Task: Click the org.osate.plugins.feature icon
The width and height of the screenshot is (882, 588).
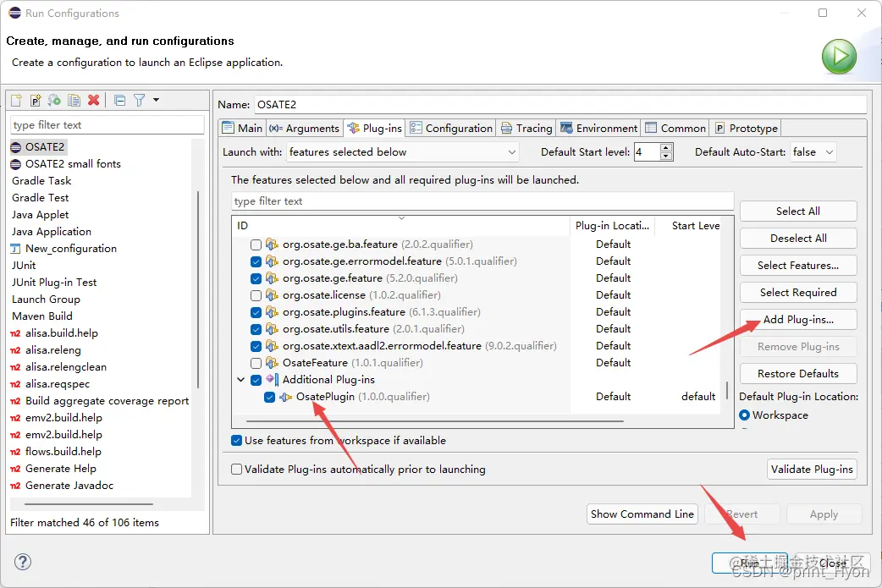Action: tap(273, 312)
